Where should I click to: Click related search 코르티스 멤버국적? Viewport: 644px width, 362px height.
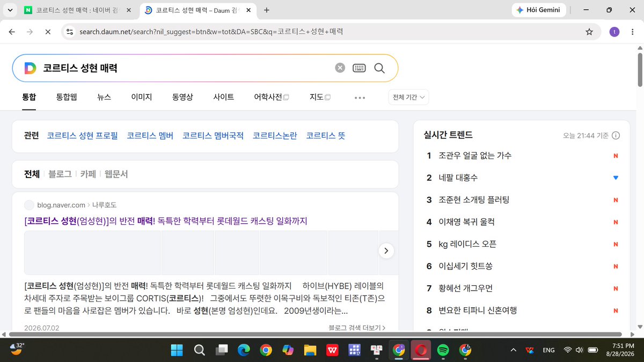[213, 136]
